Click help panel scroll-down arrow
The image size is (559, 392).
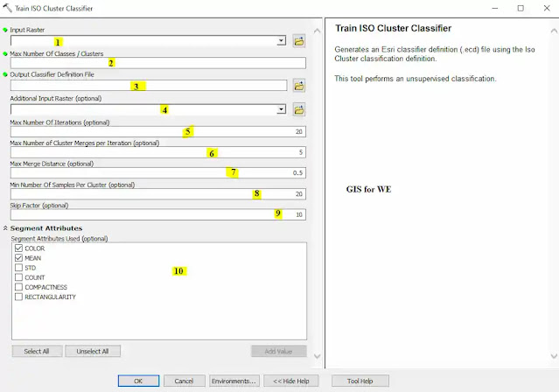(x=554, y=356)
